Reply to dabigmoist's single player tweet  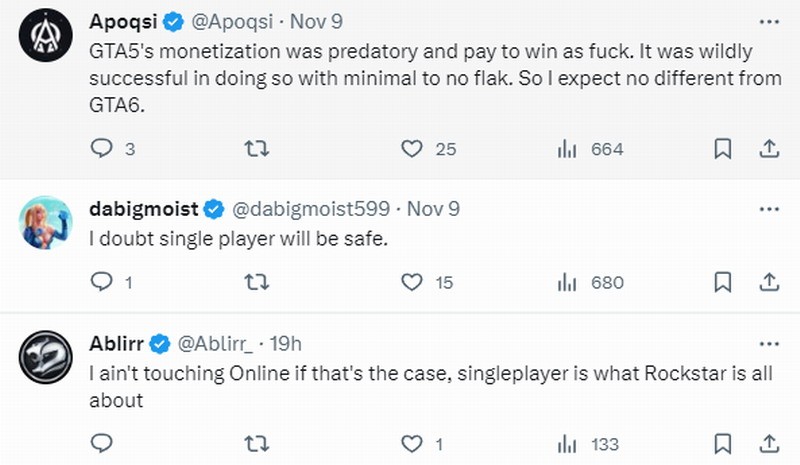(100, 283)
